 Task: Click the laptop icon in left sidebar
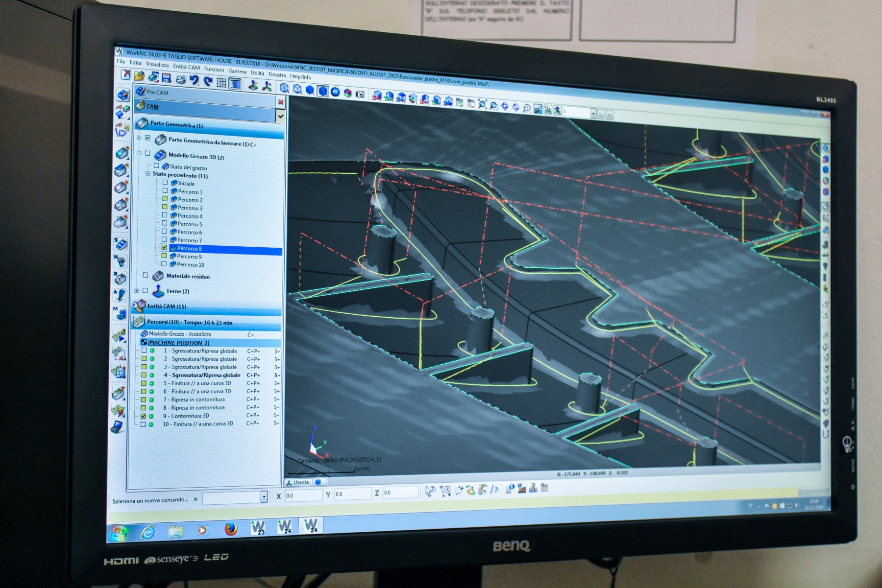(x=117, y=427)
